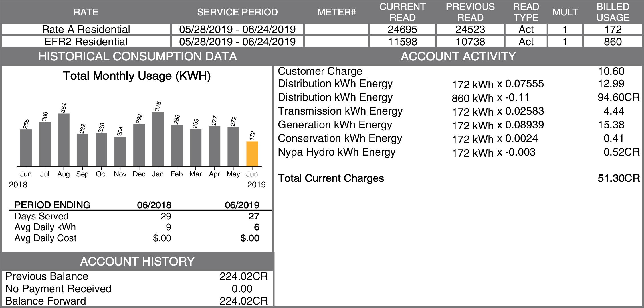Click the Nypa Hydro kWh Energy line

point(337,152)
